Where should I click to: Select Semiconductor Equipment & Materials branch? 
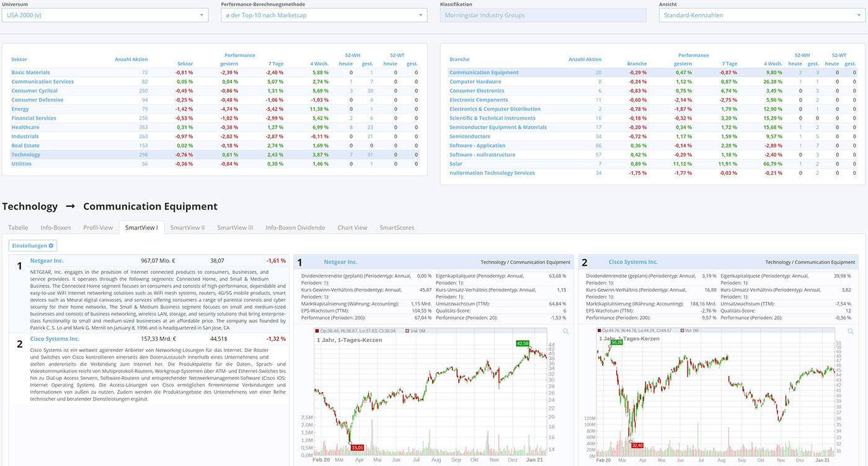498,127
